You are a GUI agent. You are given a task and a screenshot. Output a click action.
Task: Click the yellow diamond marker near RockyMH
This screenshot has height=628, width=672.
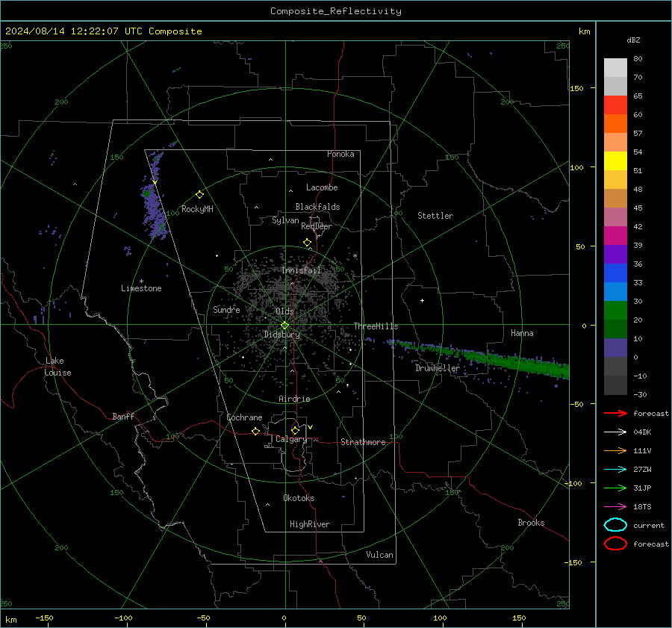coord(199,195)
